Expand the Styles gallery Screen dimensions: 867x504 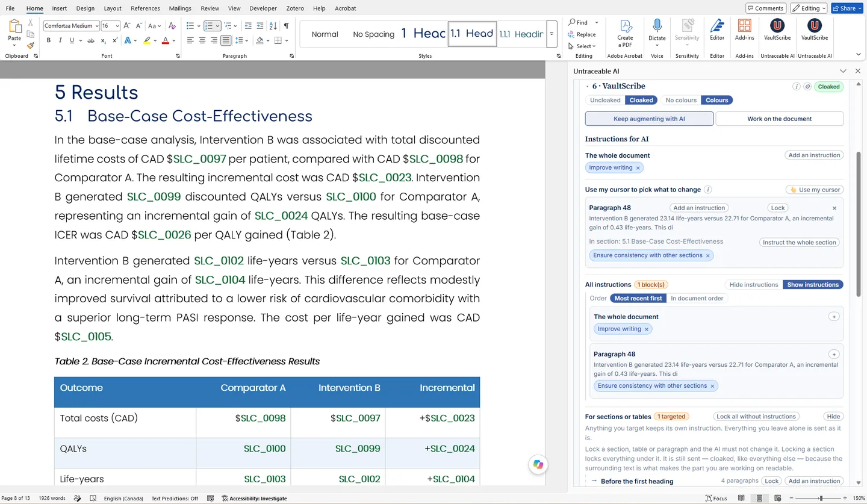point(552,34)
